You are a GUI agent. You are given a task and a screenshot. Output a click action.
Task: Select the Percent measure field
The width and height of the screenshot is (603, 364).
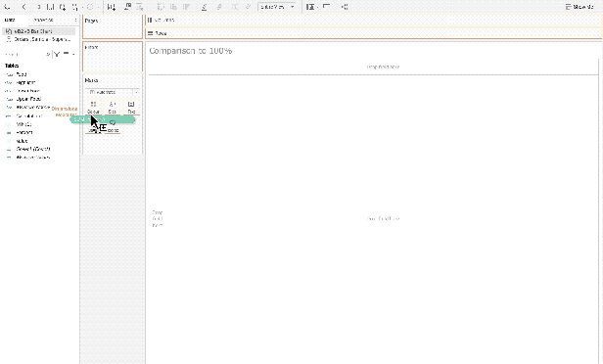24,133
